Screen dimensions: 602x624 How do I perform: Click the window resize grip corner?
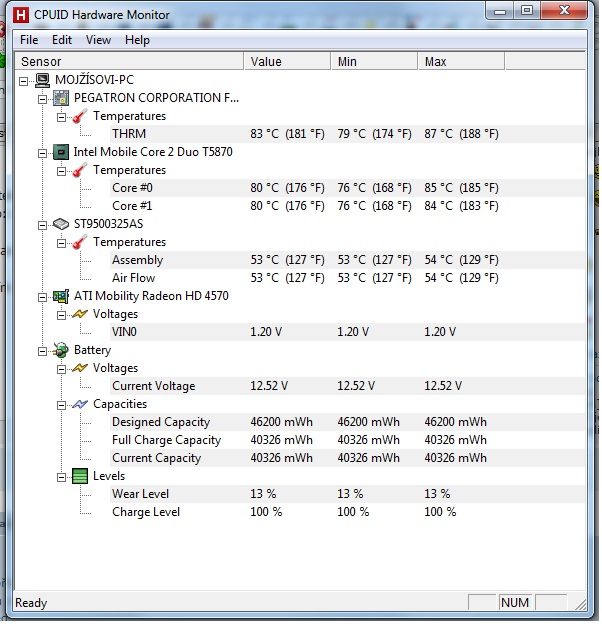(x=581, y=605)
